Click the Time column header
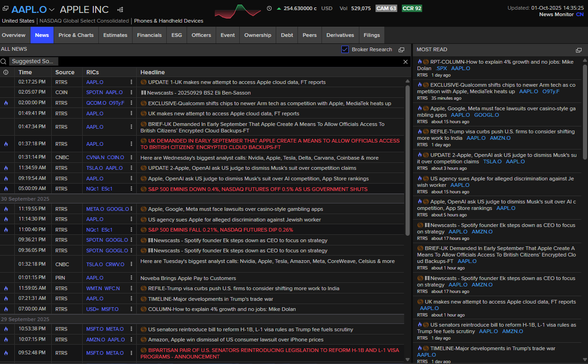Image resolution: width=588 pixels, height=364 pixels. tap(25, 72)
